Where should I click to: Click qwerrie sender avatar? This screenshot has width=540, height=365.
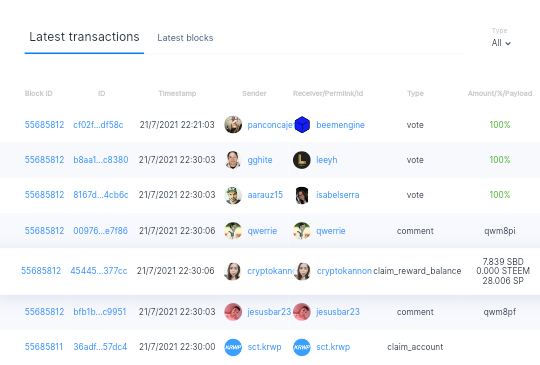pos(233,231)
